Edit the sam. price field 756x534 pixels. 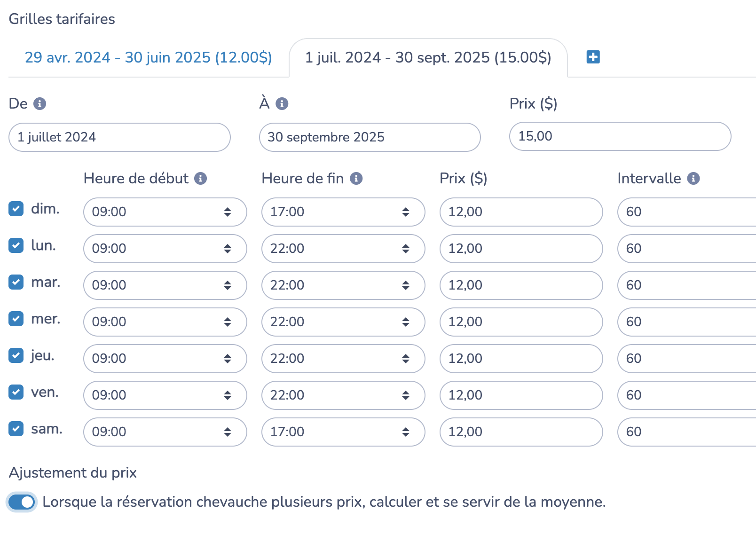coord(521,432)
